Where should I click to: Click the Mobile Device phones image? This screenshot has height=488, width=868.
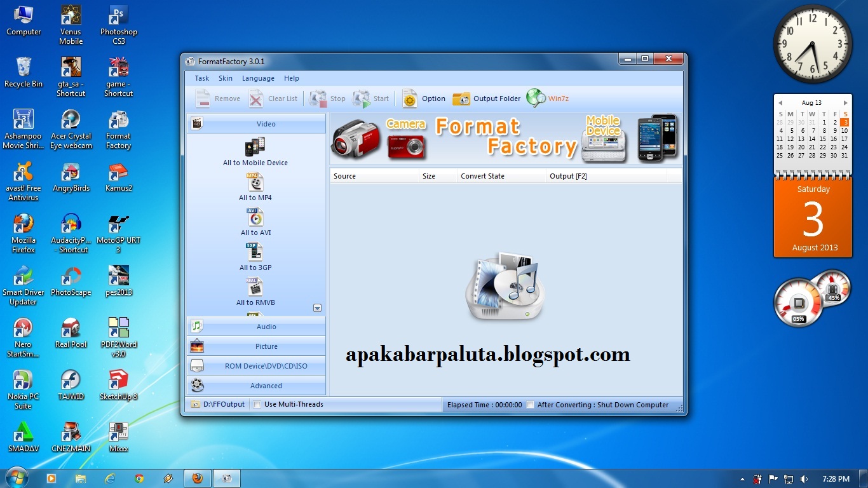[657, 138]
